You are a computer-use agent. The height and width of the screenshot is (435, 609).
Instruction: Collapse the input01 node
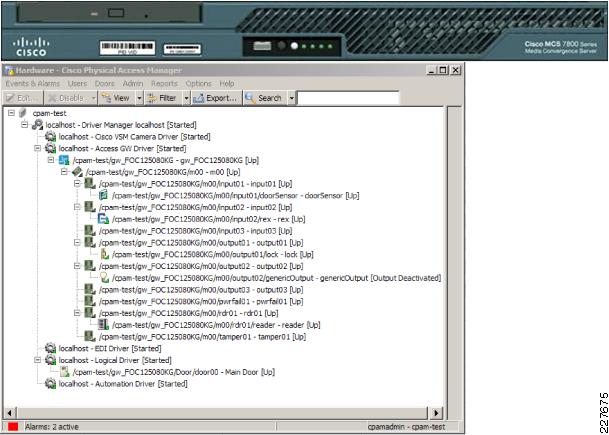(78, 183)
